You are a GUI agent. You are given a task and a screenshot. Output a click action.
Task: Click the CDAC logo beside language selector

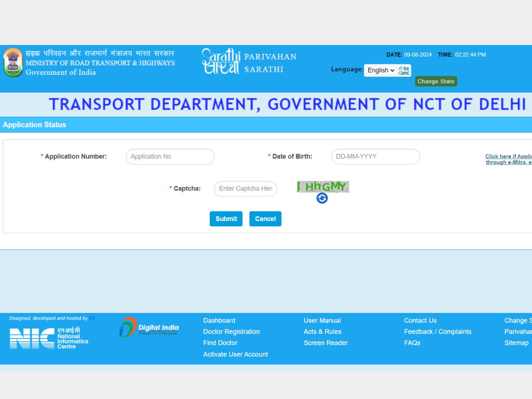(x=404, y=70)
